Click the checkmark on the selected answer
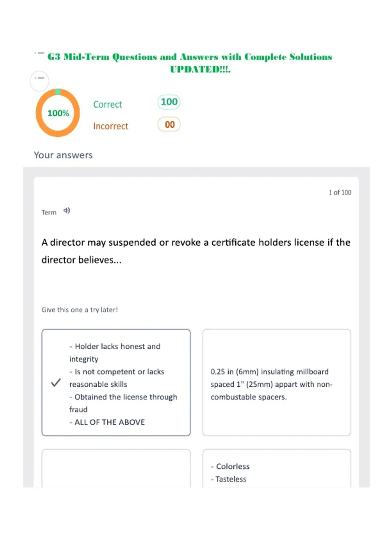Image resolution: width=392 pixels, height=556 pixels. click(56, 382)
